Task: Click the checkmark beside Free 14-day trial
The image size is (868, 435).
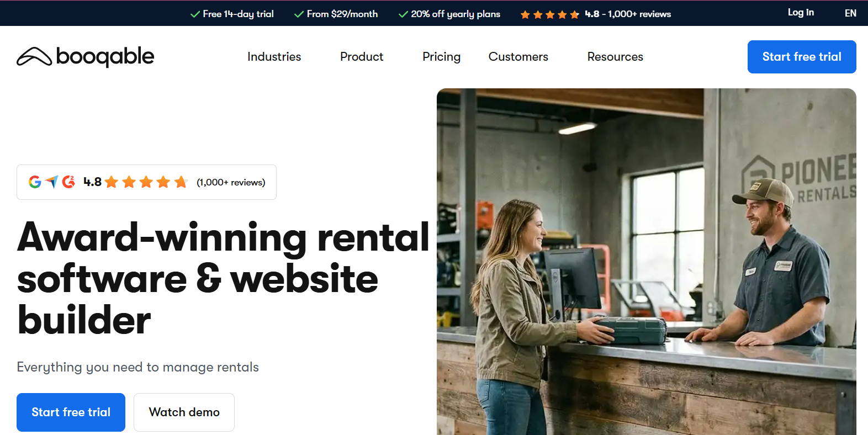Action: [195, 14]
